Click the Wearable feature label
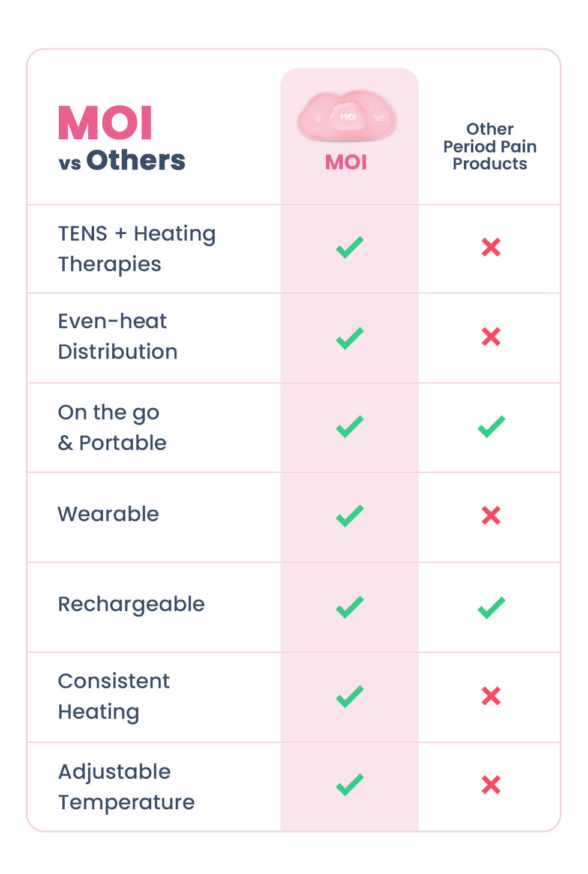This screenshot has height=874, width=588. click(x=109, y=514)
